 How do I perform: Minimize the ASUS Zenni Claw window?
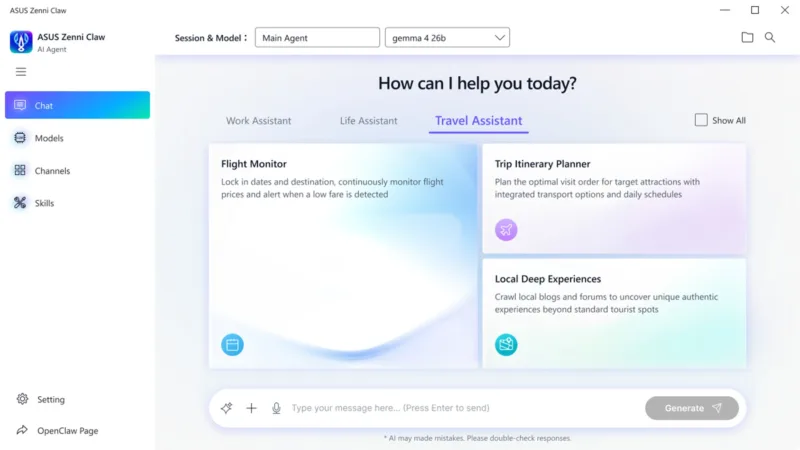tap(725, 10)
